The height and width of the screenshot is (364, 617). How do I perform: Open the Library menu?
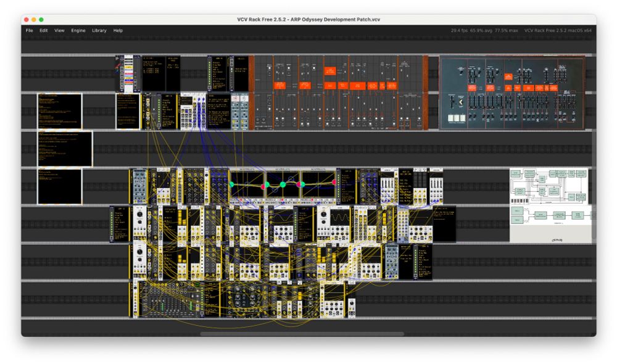click(x=99, y=30)
